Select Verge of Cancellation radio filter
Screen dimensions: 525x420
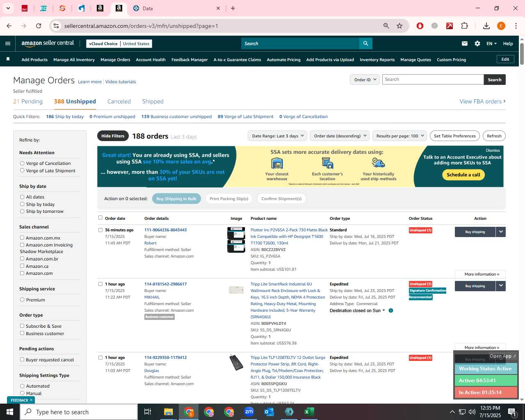coord(22,163)
